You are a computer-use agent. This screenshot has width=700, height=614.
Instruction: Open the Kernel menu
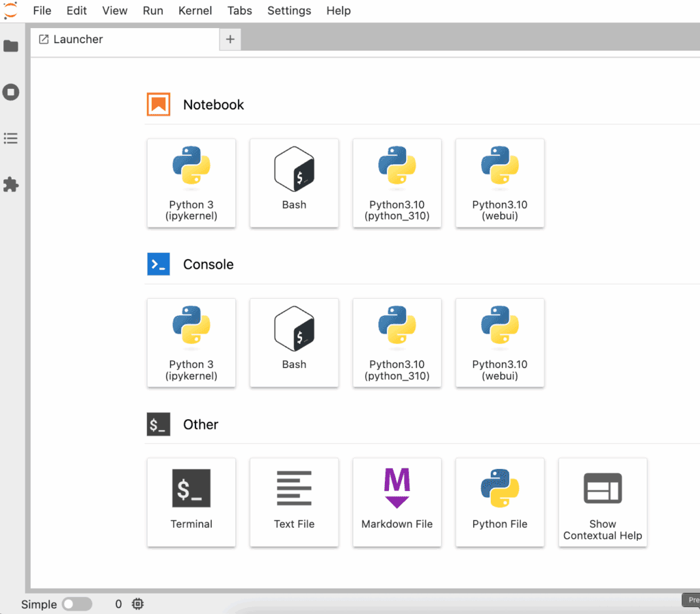195,11
